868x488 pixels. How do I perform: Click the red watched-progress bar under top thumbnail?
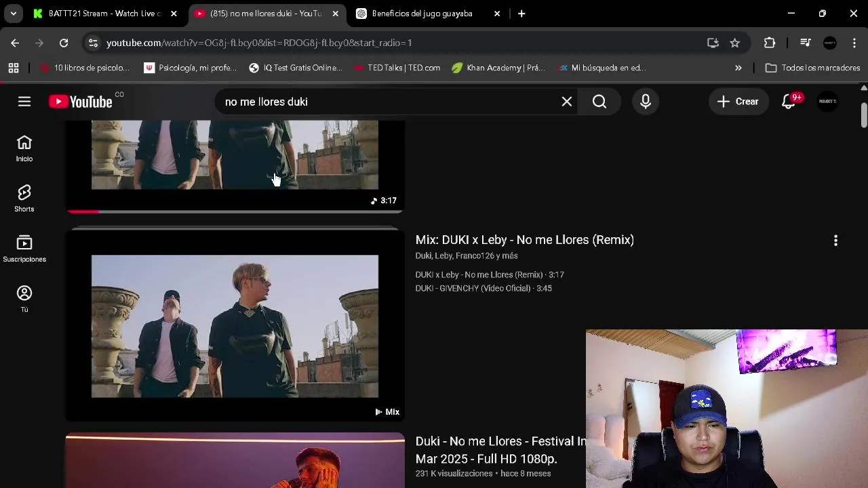pos(83,211)
